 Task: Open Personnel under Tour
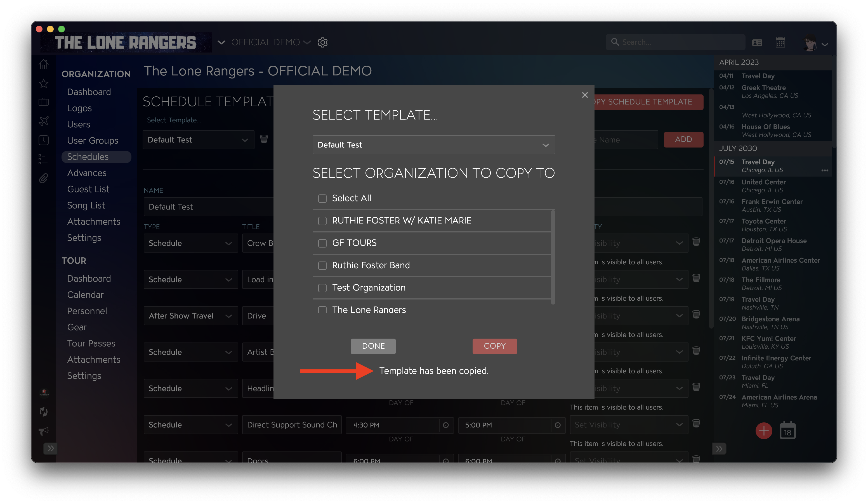click(x=87, y=311)
